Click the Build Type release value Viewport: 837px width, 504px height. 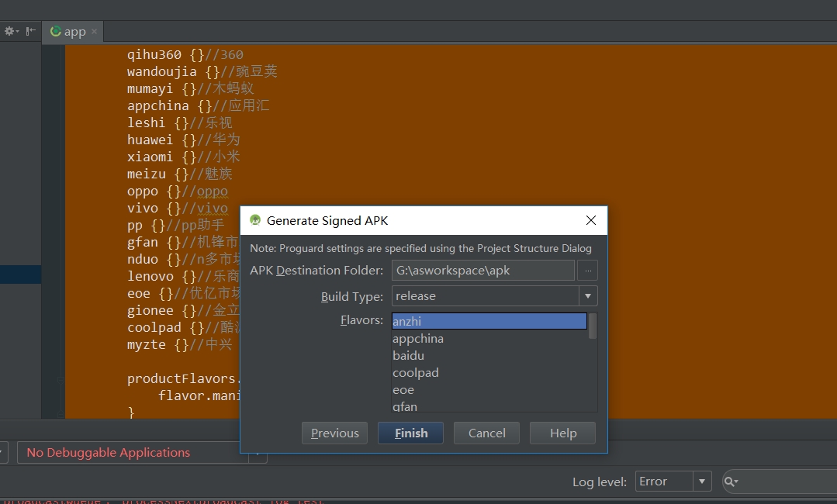coord(415,296)
